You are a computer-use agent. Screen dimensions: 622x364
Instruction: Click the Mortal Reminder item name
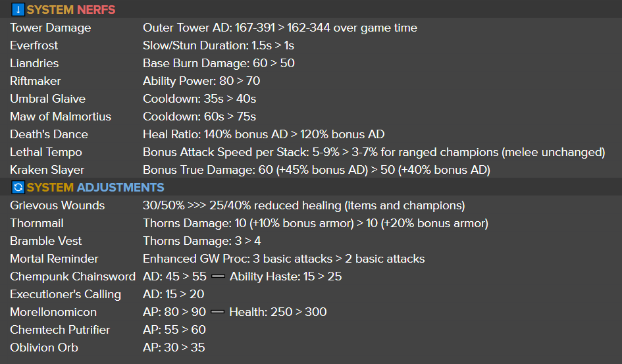[x=54, y=259]
